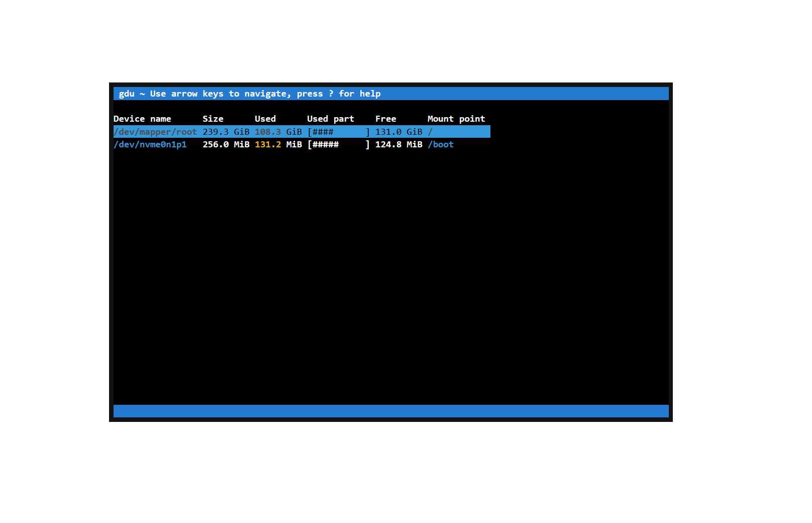This screenshot has height=523, width=812.
Task: Click the 108.3 GiB used value
Action: click(278, 132)
